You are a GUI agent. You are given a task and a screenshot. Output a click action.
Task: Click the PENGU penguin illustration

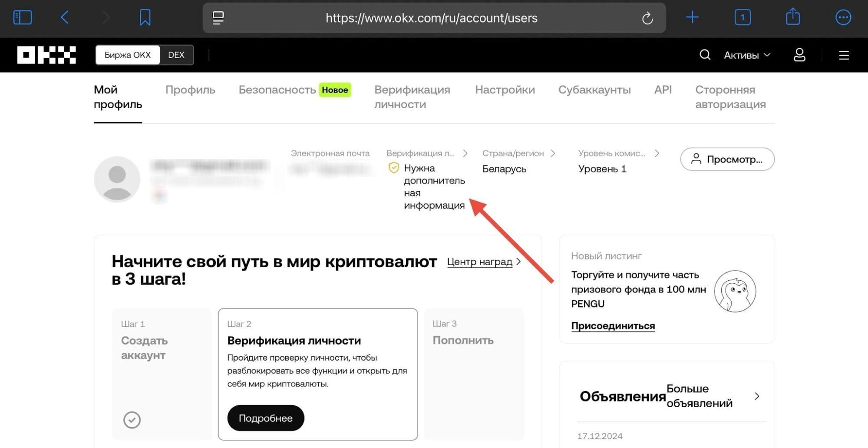pyautogui.click(x=735, y=291)
